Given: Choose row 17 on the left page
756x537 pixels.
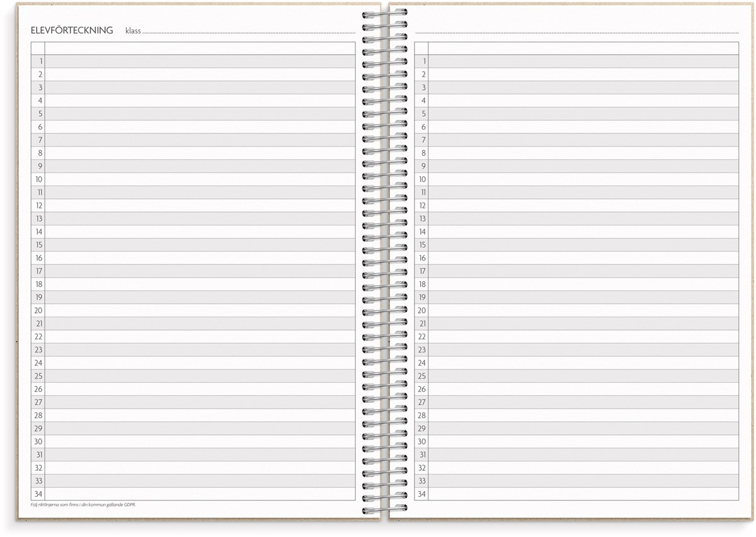Looking at the screenshot, I should point(200,271).
